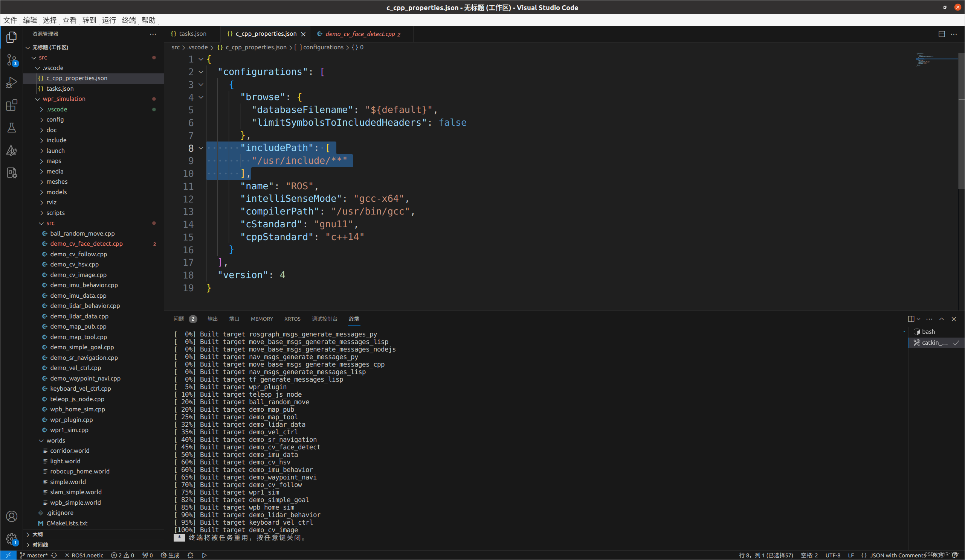Click the debug bug icon in status bar
The image size is (965, 560).
point(190,555)
